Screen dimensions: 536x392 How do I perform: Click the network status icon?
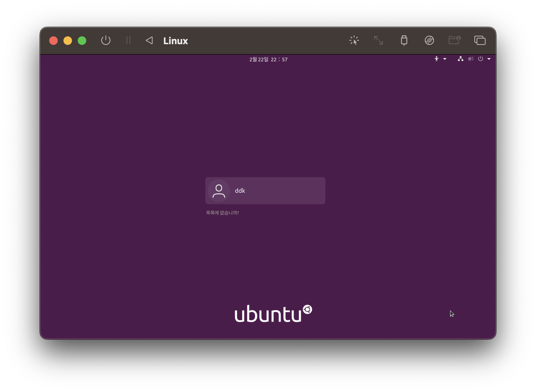460,59
